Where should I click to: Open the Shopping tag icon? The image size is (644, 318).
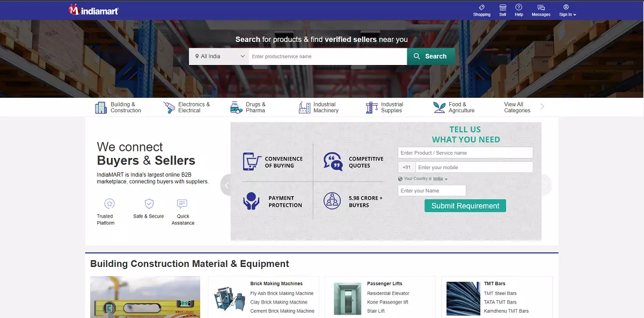(x=481, y=8)
